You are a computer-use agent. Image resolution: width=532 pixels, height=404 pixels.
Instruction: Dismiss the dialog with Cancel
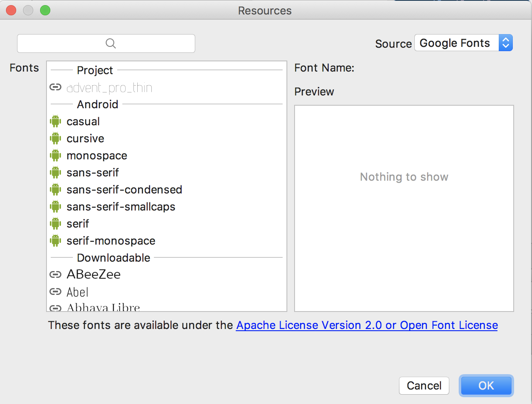pos(424,386)
